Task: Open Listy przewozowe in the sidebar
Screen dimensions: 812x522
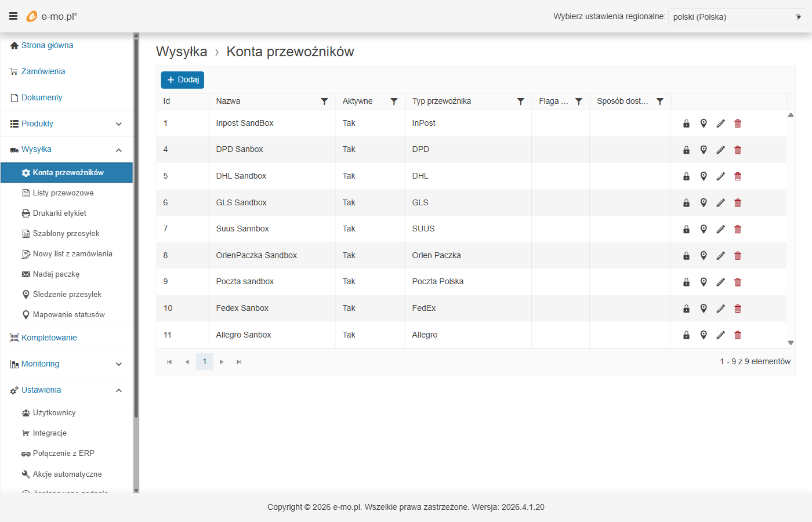Action: [63, 193]
